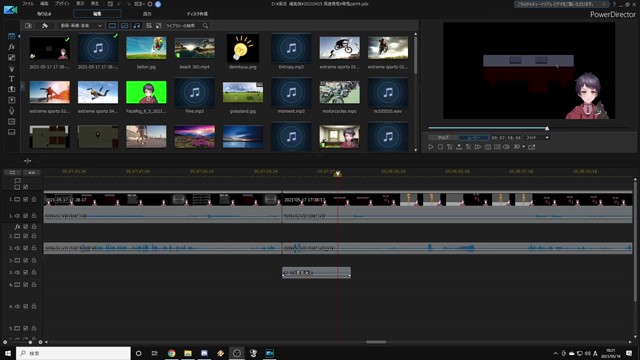Select the motorcycles.mpo thumbnail

tap(340, 93)
